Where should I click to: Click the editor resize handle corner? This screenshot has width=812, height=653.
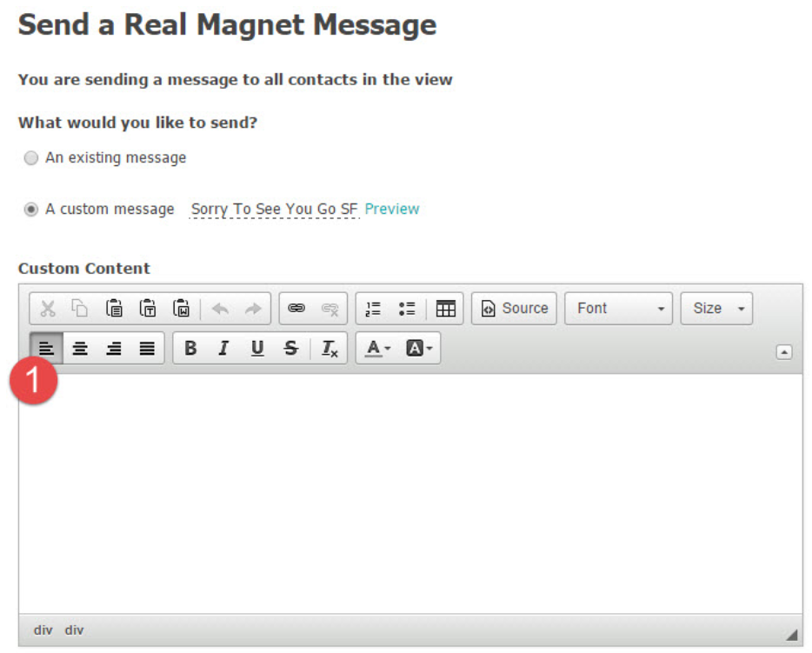point(791,635)
